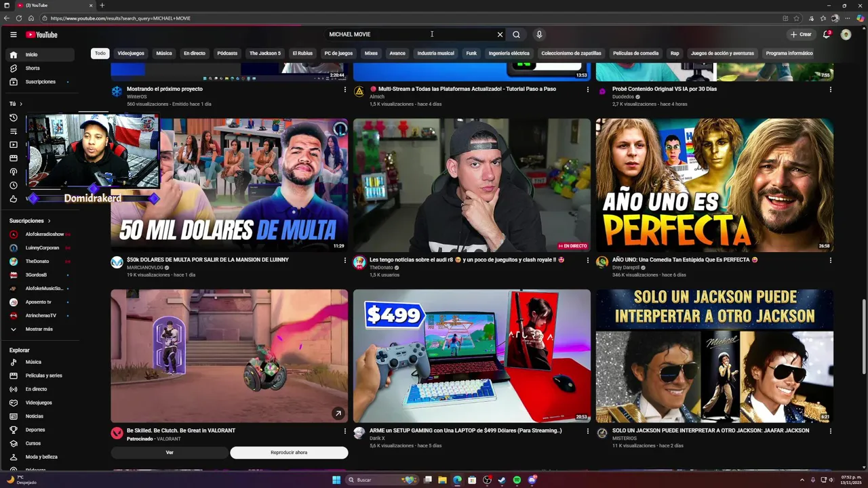Open the notifications bell

point(827,35)
